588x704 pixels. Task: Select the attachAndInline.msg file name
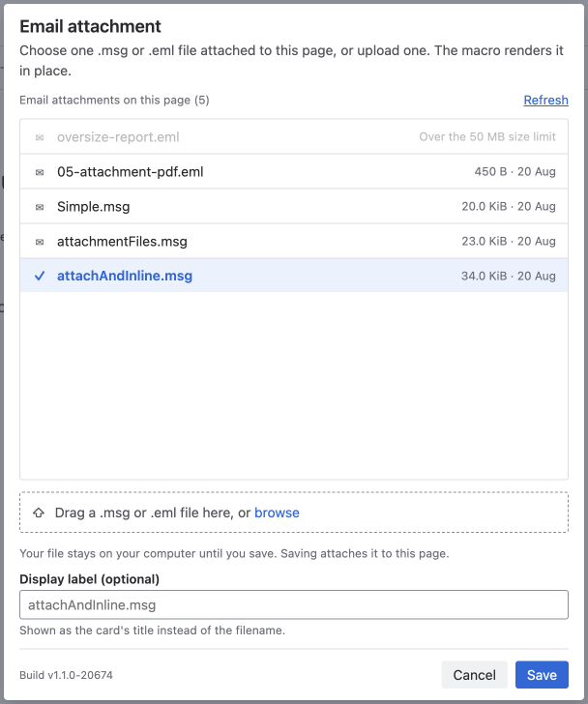(125, 276)
